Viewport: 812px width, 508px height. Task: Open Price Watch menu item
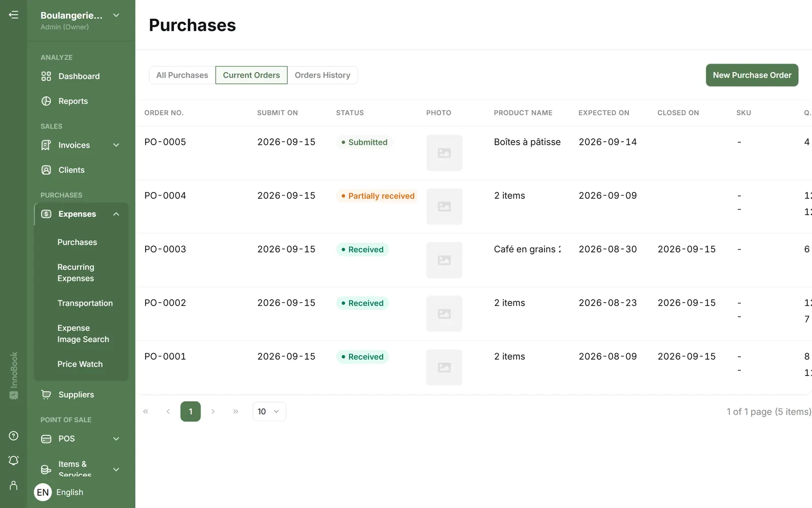point(80,364)
